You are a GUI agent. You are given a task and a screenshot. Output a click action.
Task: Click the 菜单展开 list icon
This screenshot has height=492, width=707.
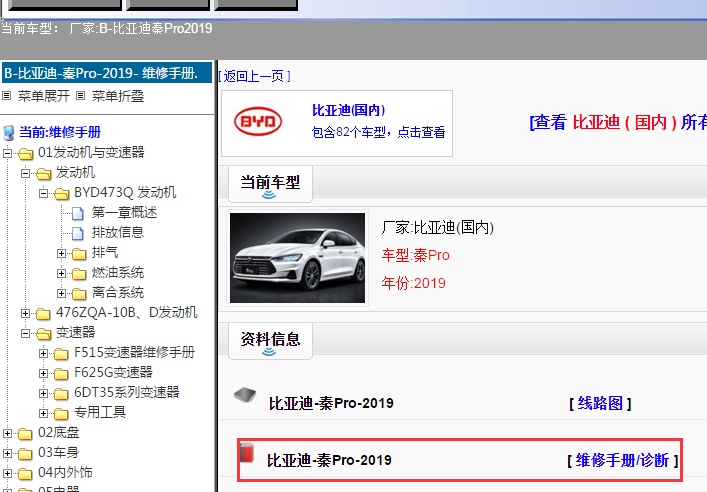point(6,96)
